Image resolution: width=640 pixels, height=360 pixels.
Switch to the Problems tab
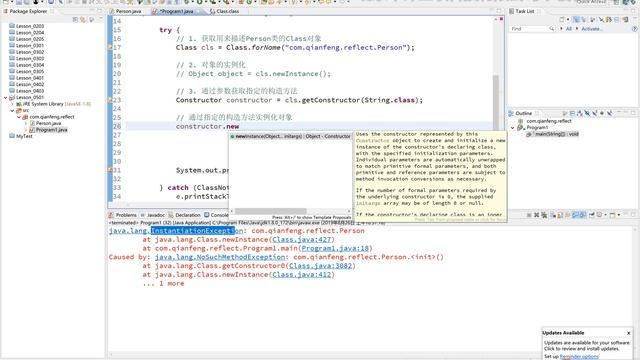coord(122,215)
